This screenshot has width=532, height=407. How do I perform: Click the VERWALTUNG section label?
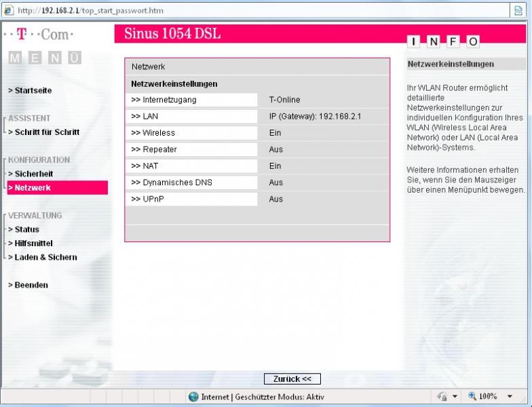point(35,216)
